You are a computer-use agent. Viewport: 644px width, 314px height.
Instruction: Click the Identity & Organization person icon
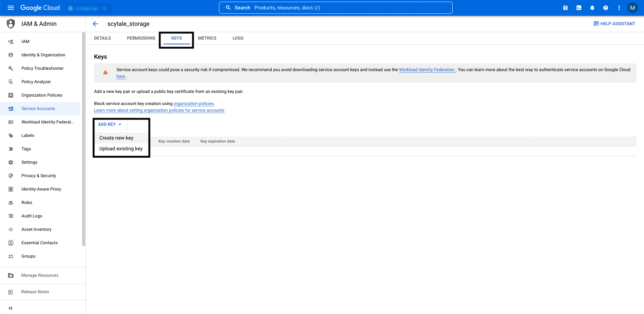[11, 55]
